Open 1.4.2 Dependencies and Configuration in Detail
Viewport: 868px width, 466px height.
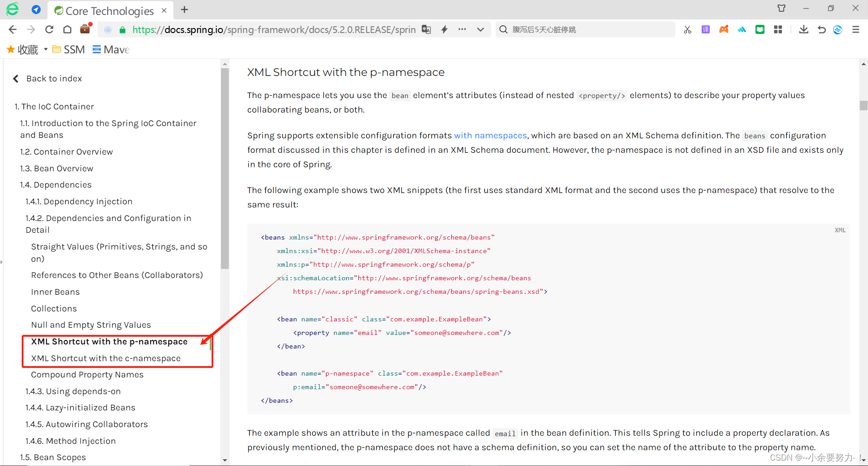(x=108, y=224)
